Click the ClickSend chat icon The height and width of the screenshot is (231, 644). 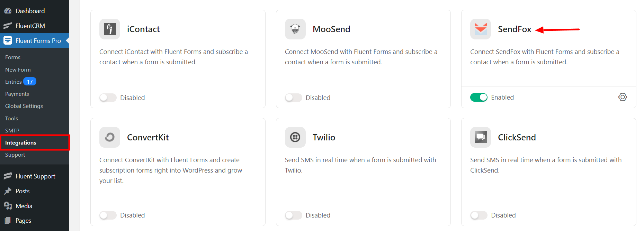pos(480,137)
